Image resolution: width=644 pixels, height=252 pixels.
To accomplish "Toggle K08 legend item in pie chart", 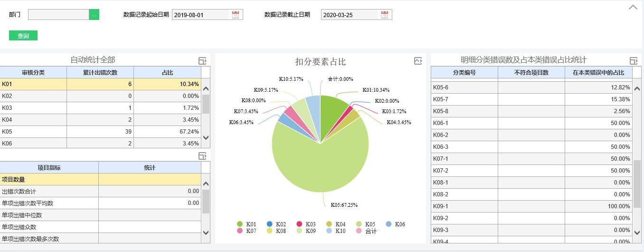I will click(276, 231).
